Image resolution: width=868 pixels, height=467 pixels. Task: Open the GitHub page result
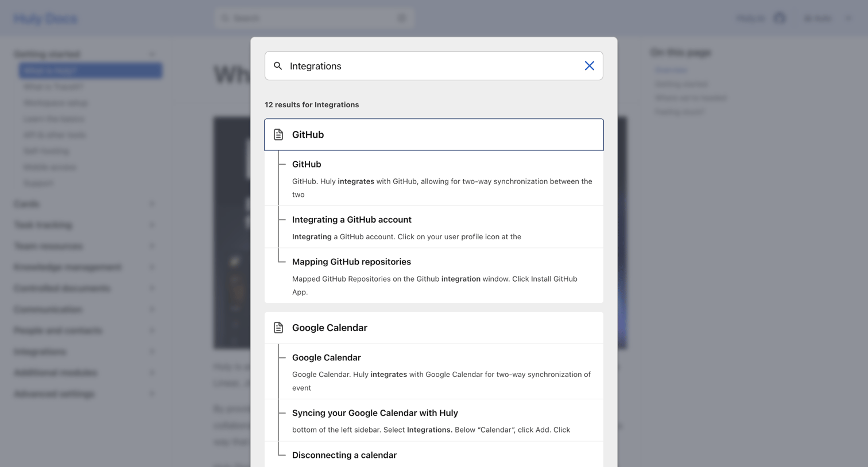pyautogui.click(x=434, y=134)
